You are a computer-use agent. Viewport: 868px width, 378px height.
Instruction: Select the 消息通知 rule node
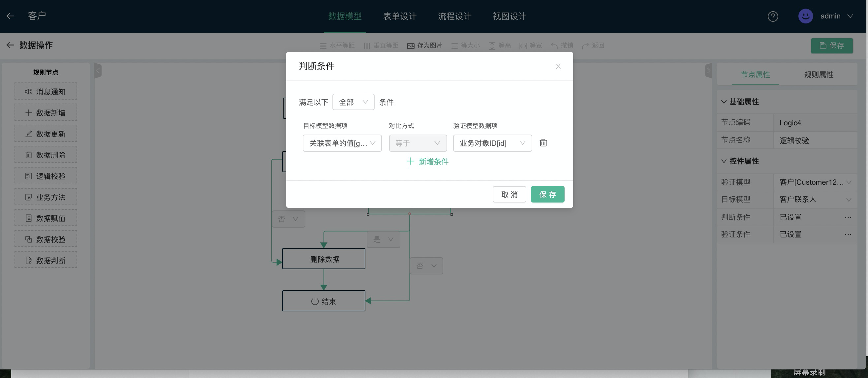tap(46, 91)
